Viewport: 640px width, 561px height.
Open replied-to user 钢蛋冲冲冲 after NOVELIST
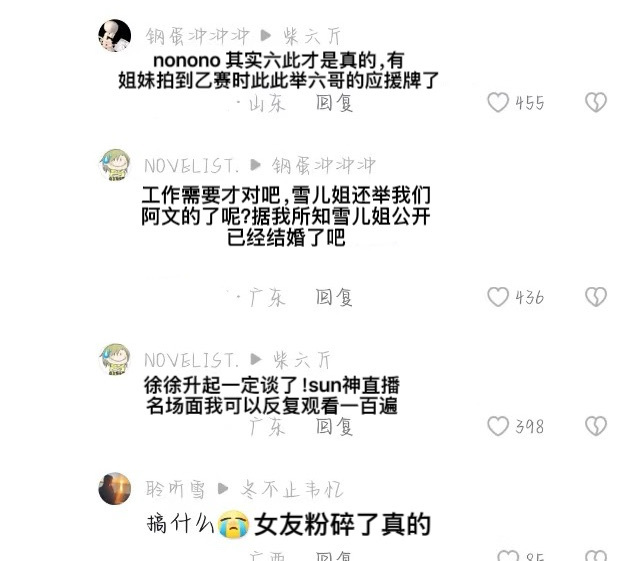click(x=323, y=166)
